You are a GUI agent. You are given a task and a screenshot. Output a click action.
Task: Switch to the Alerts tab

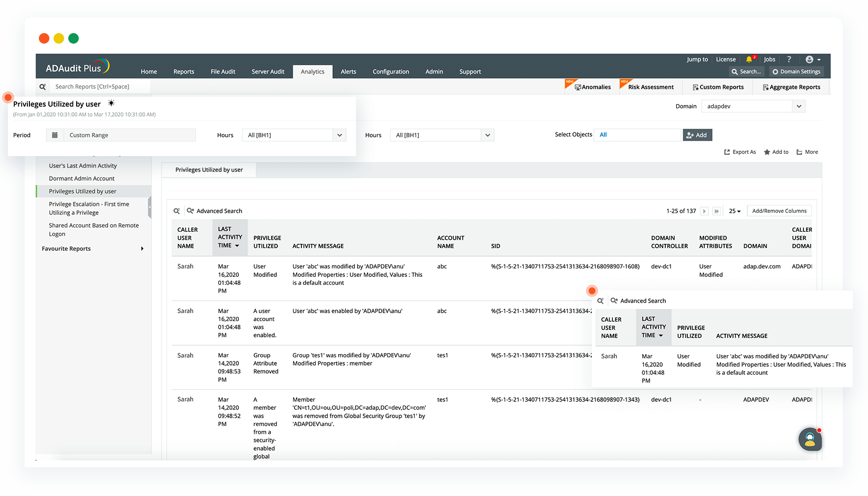click(x=348, y=72)
